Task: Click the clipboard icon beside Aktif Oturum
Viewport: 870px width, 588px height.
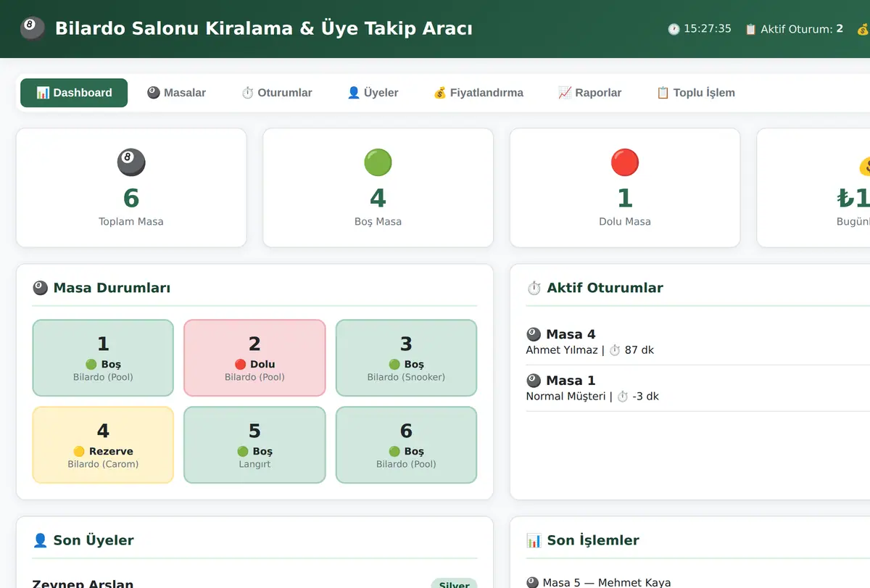Action: 750,29
